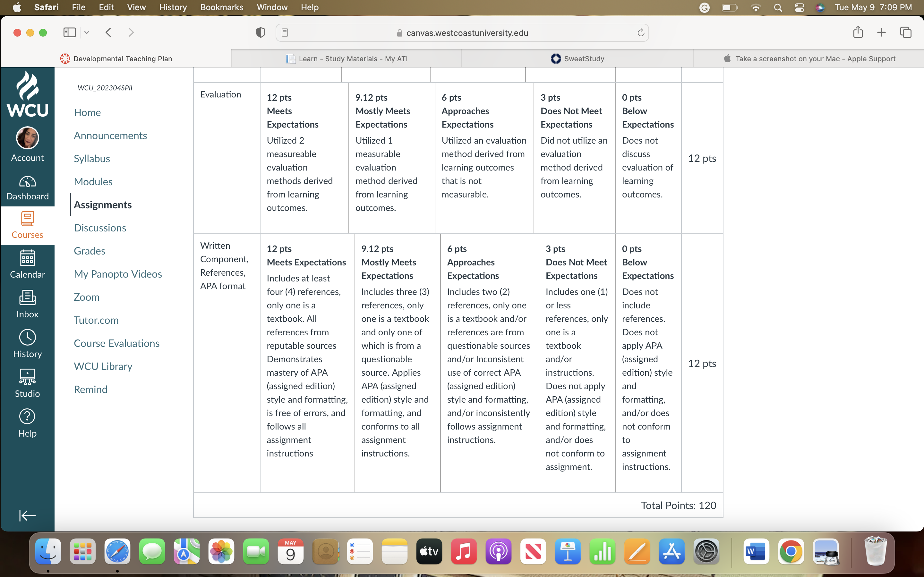This screenshot has height=577, width=924.
Task: Open the Canvas Inbox
Action: coord(28,304)
